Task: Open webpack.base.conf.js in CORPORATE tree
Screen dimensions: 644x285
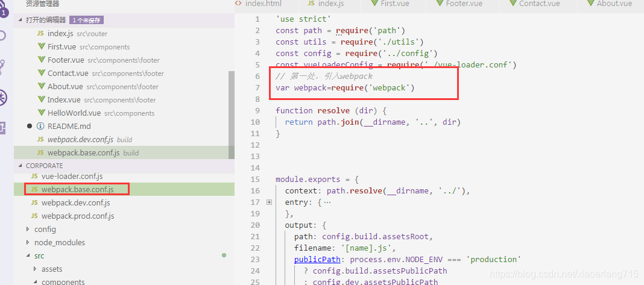Action: pyautogui.click(x=124, y=189)
